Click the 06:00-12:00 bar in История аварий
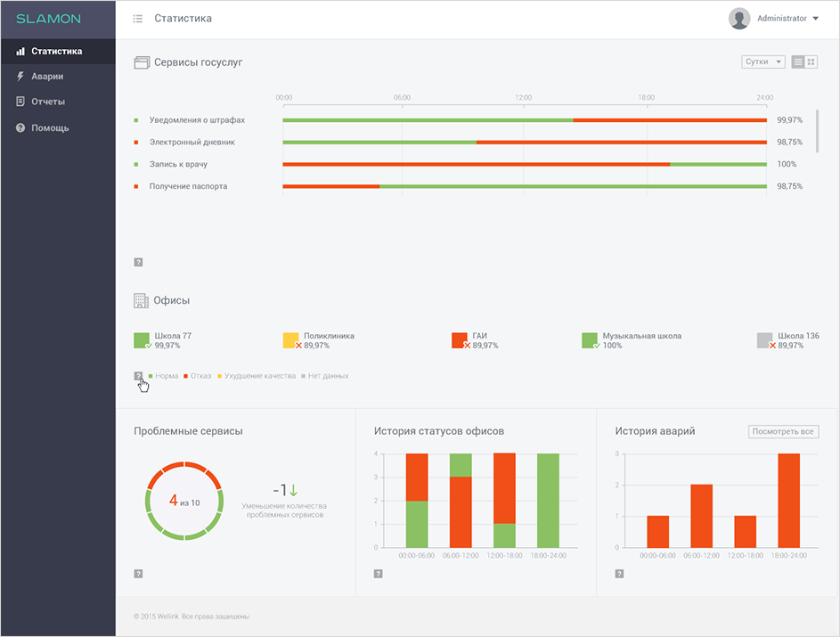Viewport: 840px width, 637px height. 701,516
